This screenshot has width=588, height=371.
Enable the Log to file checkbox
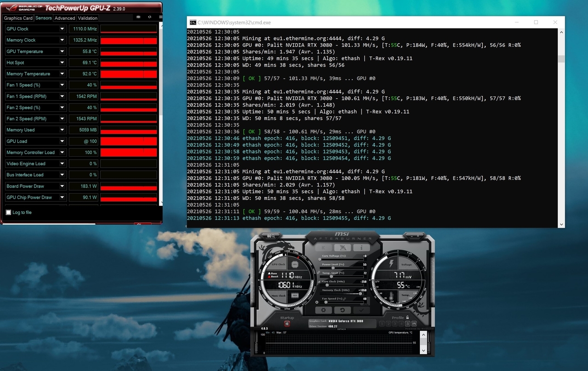point(8,212)
